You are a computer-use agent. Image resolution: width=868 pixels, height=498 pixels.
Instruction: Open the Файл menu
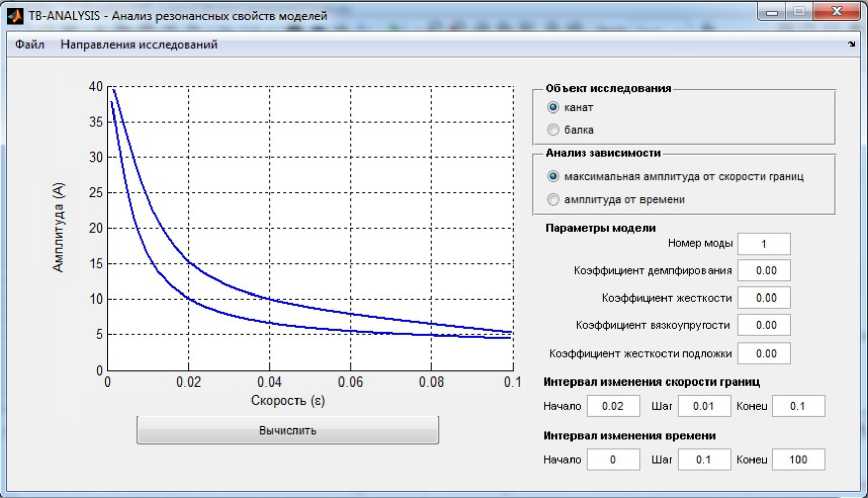pos(29,45)
